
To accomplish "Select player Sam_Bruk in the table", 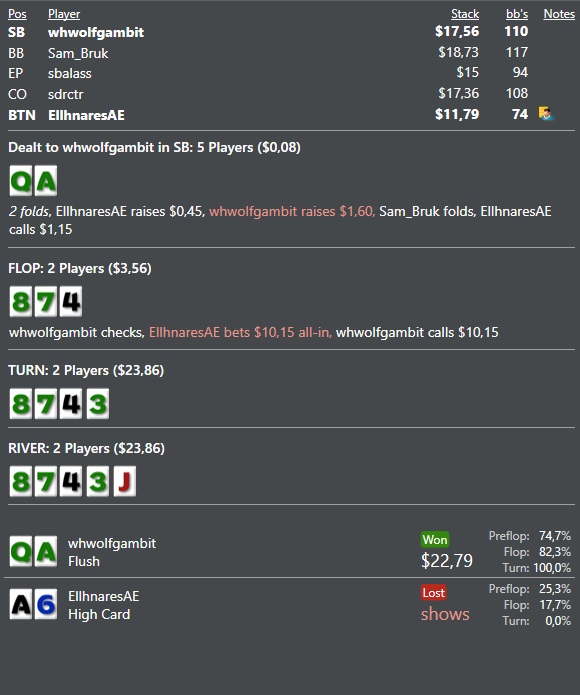I will pyautogui.click(x=78, y=53).
